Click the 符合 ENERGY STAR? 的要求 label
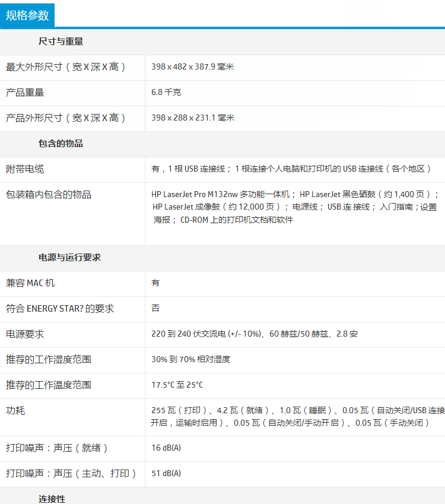The height and width of the screenshot is (504, 445). point(60,309)
